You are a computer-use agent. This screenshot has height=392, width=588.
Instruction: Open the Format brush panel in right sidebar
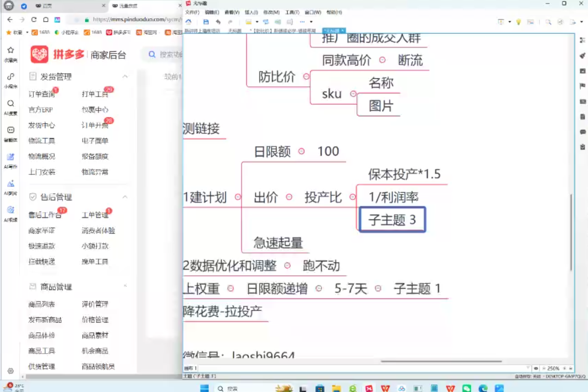[582, 56]
